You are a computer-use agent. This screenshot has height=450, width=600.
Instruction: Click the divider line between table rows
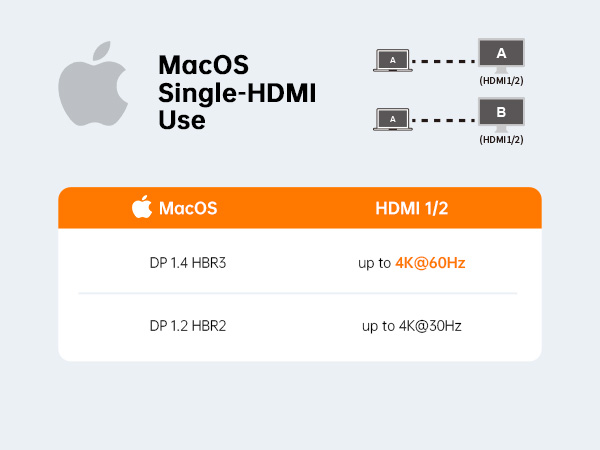[x=298, y=294]
